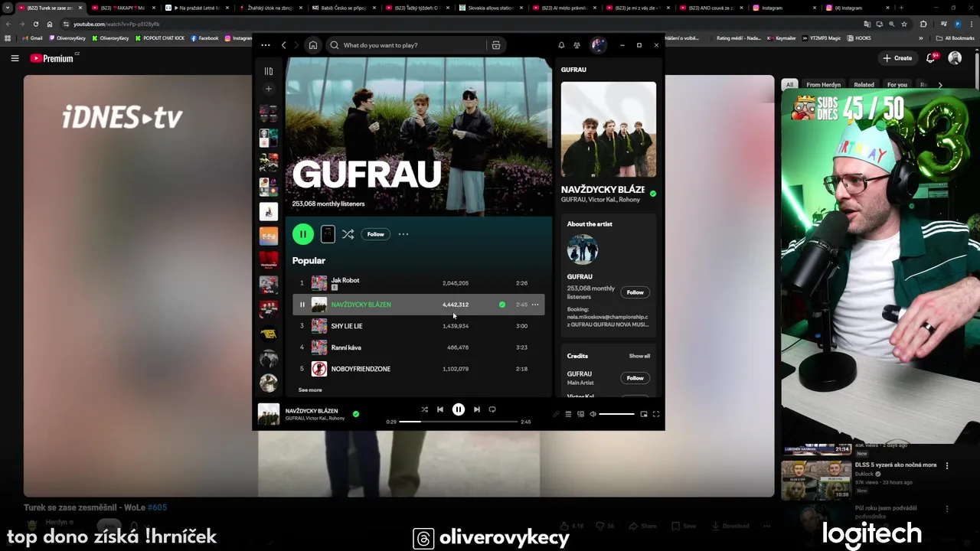Open the NAVŽDYCKY BLÁZEN album cover in side panel
The width and height of the screenshot is (980, 551).
(609, 129)
